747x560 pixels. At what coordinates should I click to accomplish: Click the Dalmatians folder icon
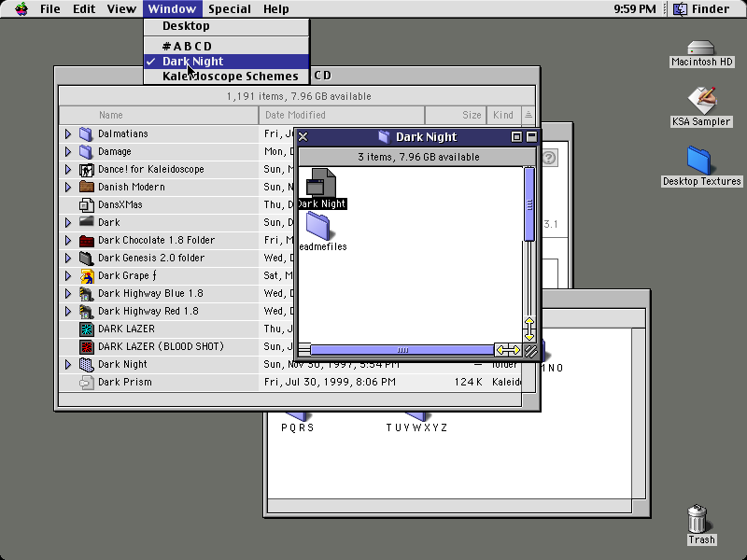tap(86, 133)
